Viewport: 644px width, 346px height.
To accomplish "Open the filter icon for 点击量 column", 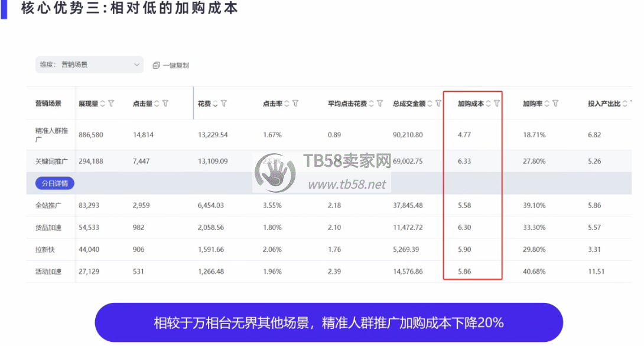I will point(165,104).
